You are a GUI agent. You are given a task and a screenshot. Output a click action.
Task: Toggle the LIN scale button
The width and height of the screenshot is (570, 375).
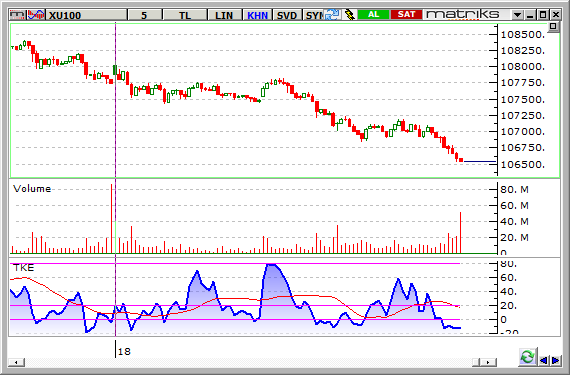(x=224, y=15)
